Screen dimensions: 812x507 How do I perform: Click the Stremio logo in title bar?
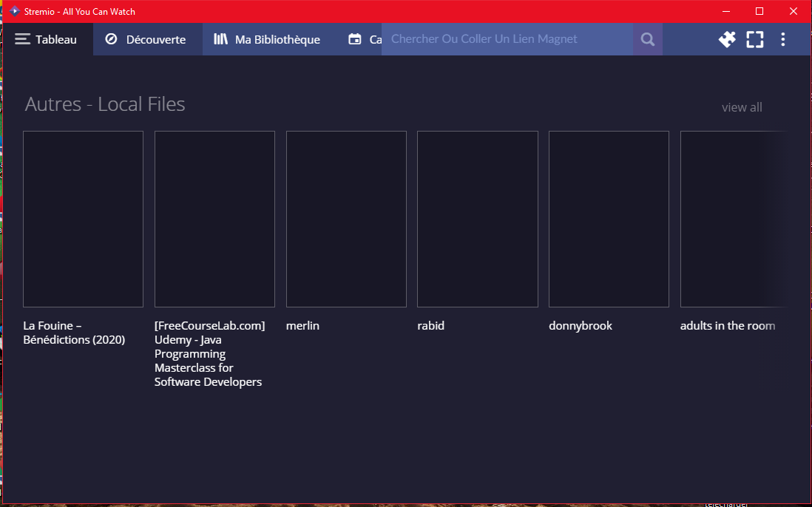coord(15,11)
